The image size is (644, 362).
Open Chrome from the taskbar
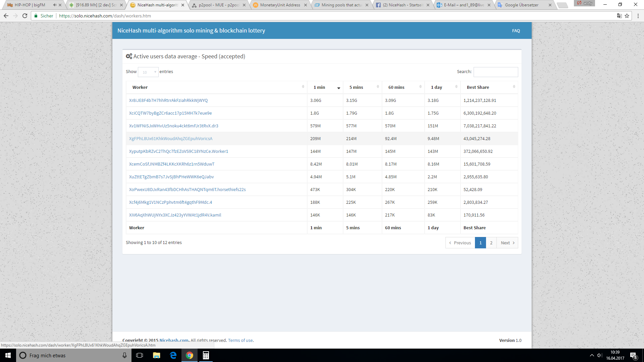click(190, 355)
